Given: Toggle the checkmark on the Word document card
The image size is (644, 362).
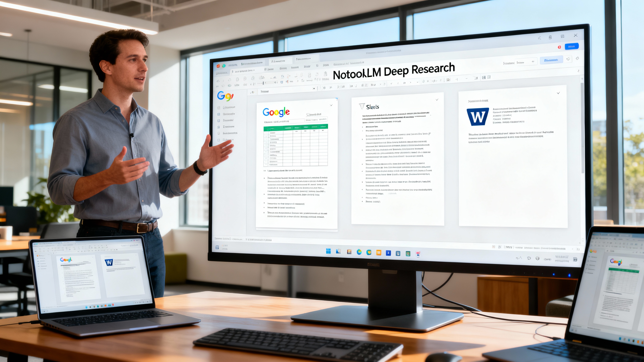Looking at the screenshot, I should (x=558, y=93).
